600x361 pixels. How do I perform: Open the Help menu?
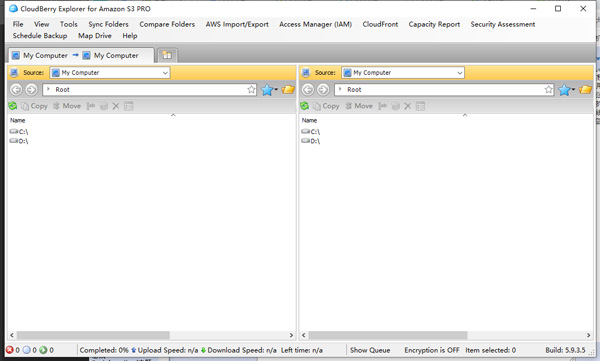130,36
